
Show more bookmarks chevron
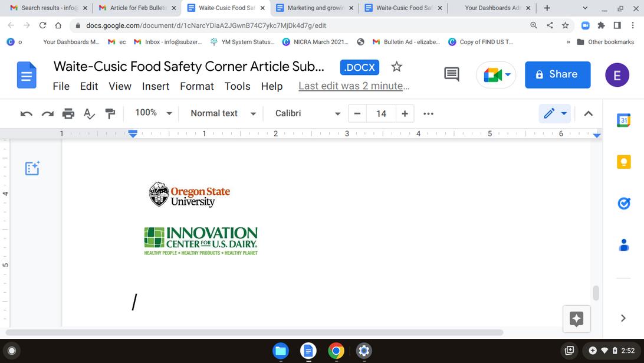pyautogui.click(x=568, y=42)
